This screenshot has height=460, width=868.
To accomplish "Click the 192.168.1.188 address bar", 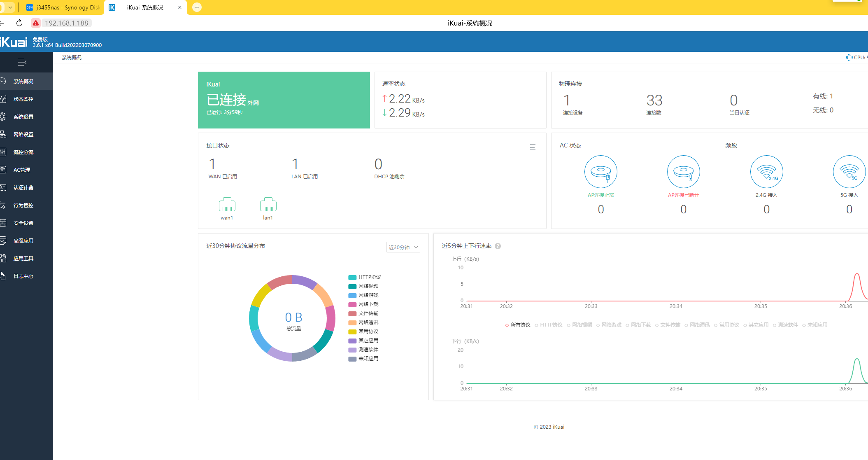I will (x=66, y=23).
